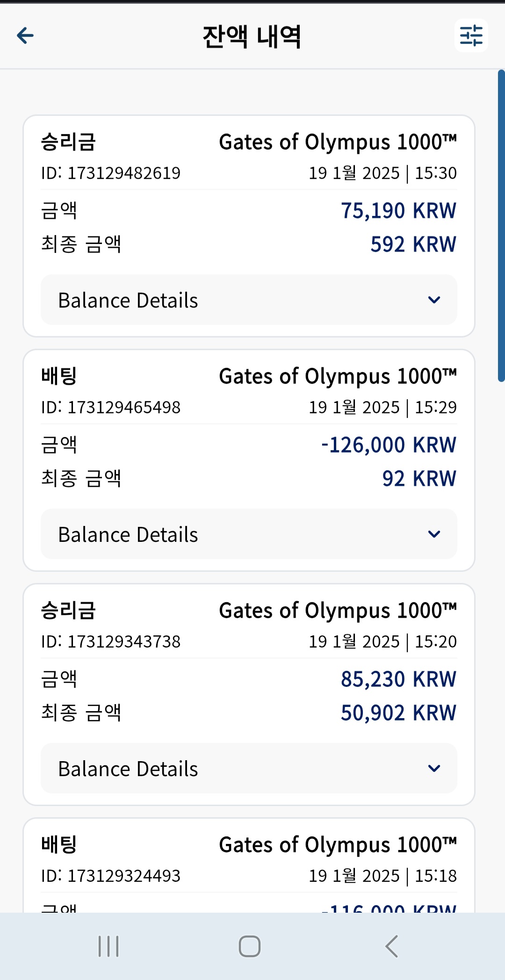Tap the Android home button icon
The height and width of the screenshot is (980, 505).
[250, 946]
